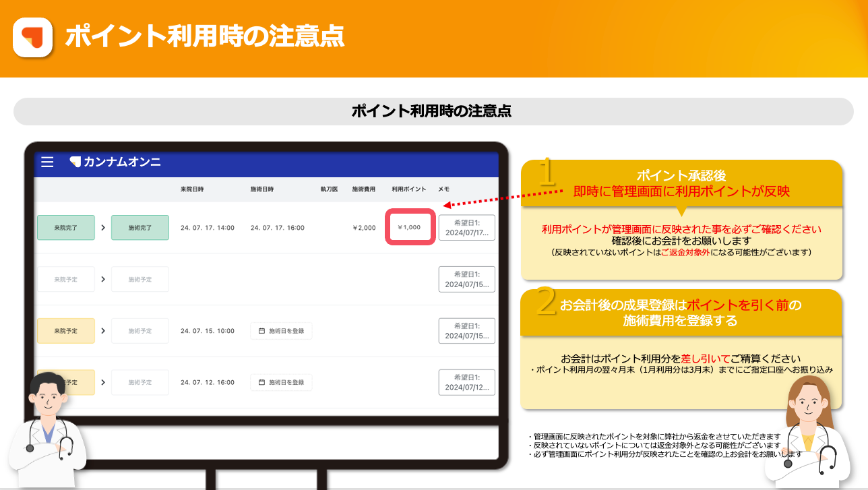868x490 pixels.
Task: Click the orange app logo at slide top
Action: pos(32,37)
